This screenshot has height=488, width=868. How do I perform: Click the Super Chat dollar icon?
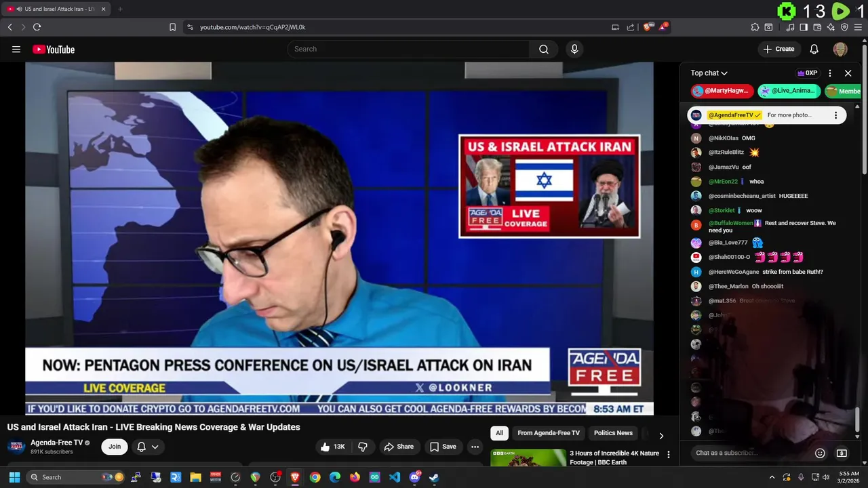click(842, 453)
